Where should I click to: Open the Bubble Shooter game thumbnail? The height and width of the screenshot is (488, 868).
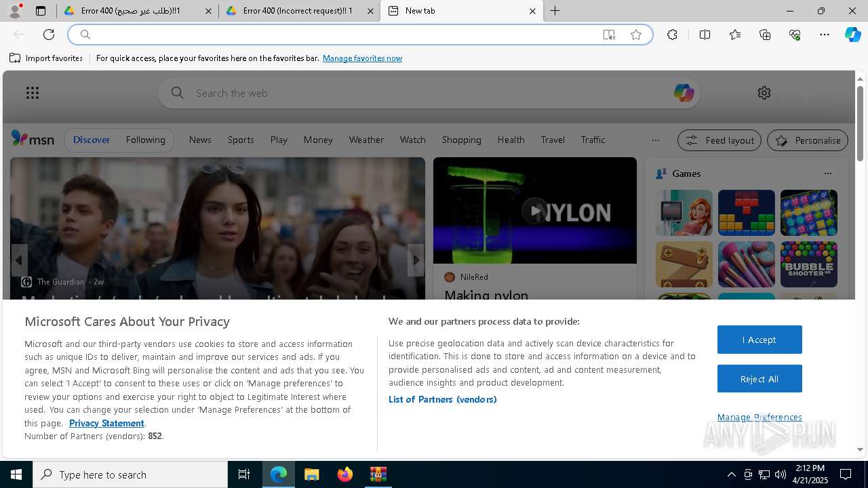click(x=808, y=264)
